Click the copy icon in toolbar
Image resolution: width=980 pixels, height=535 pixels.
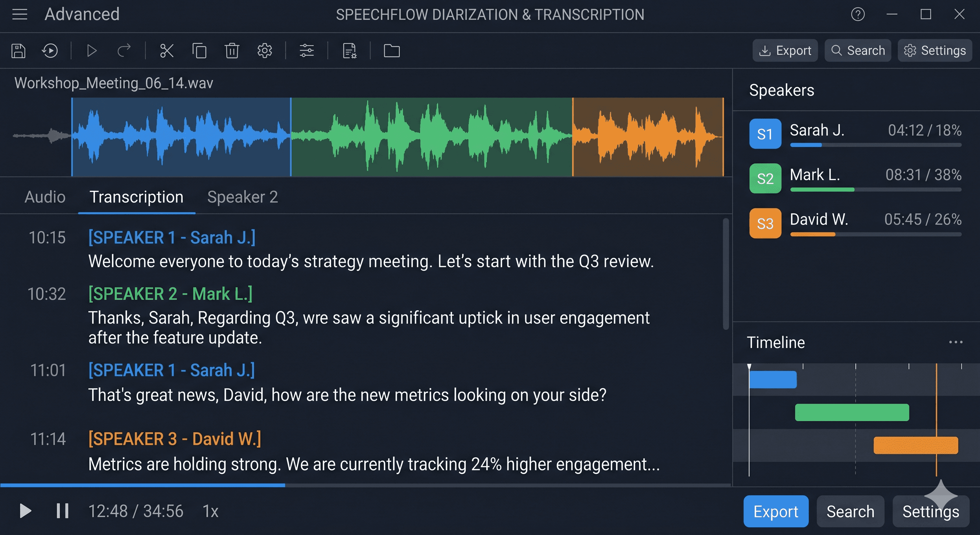pos(199,51)
